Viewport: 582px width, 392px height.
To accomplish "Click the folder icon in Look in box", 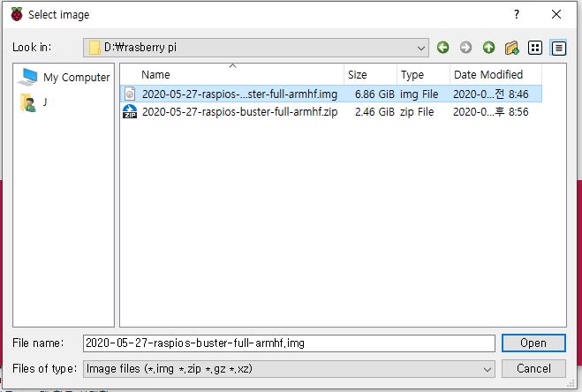I will coord(94,48).
